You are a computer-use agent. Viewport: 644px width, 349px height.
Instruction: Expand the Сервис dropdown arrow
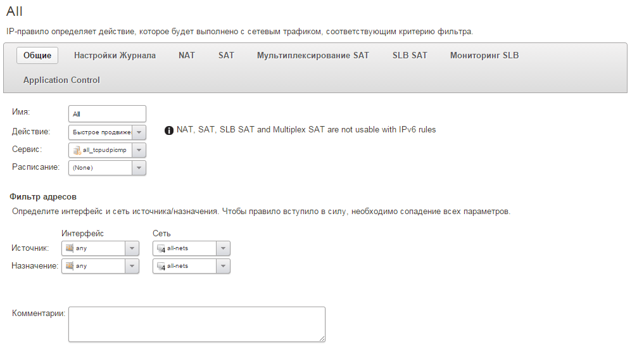tap(139, 150)
